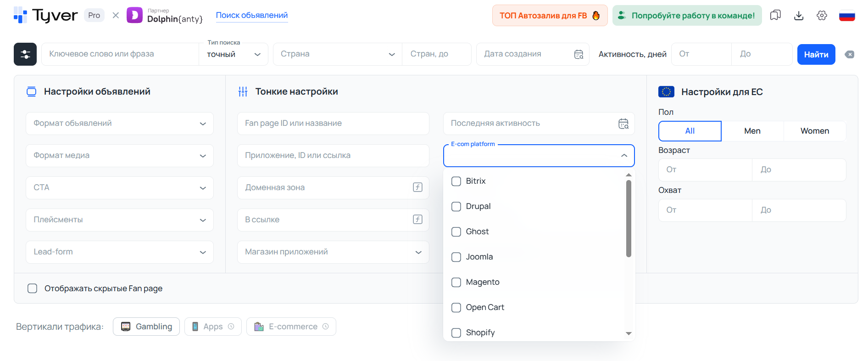
Task: Focus Fan page ID или название field
Action: (x=333, y=124)
